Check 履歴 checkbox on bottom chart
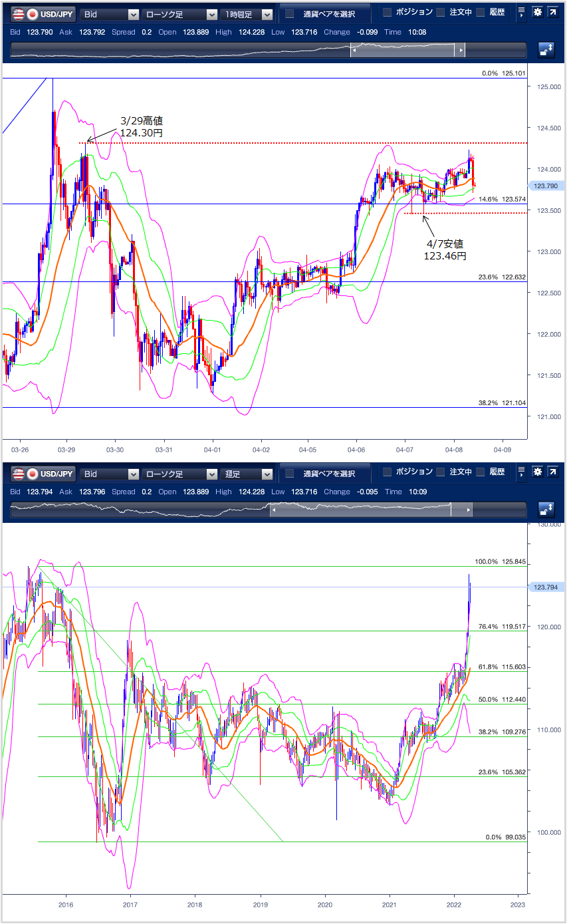Viewport: 567px width, 924px height. click(481, 472)
